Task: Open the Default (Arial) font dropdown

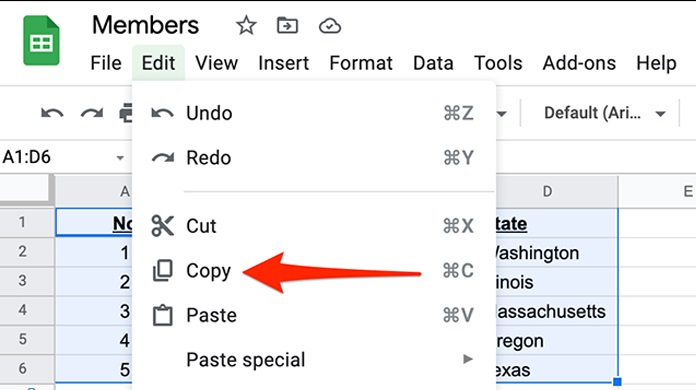Action: [605, 113]
